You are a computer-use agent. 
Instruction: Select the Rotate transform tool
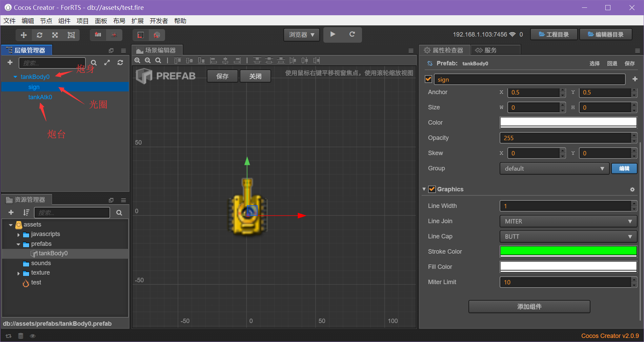40,35
